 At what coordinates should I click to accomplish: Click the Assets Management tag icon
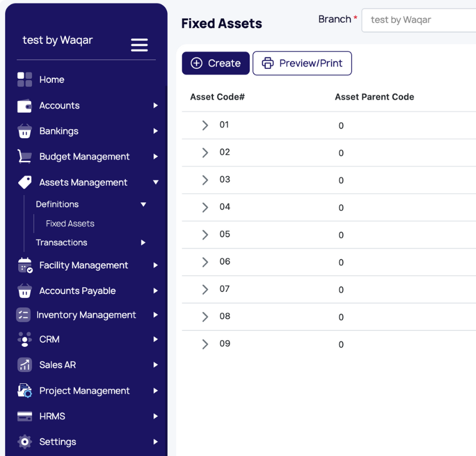coord(24,182)
